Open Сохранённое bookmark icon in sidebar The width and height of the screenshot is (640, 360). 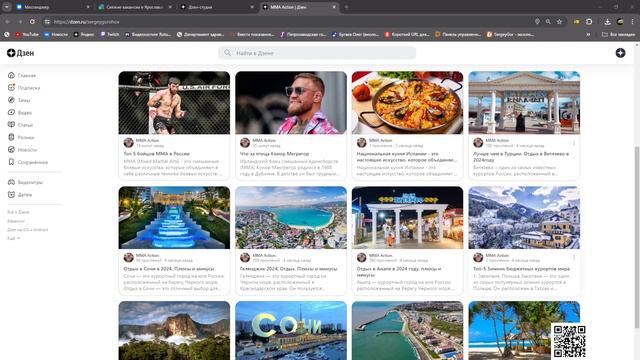(11, 162)
